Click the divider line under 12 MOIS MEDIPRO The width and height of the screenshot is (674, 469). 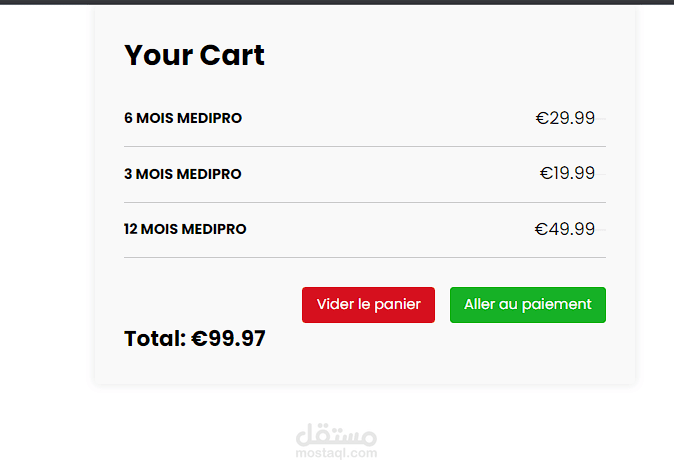click(364, 257)
